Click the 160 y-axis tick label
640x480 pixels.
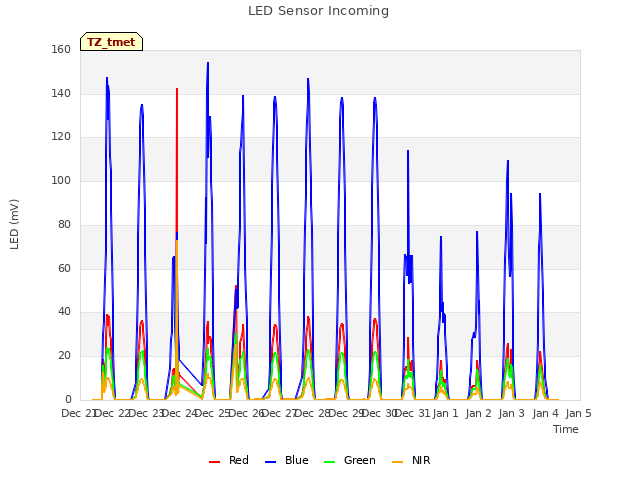[61, 49]
